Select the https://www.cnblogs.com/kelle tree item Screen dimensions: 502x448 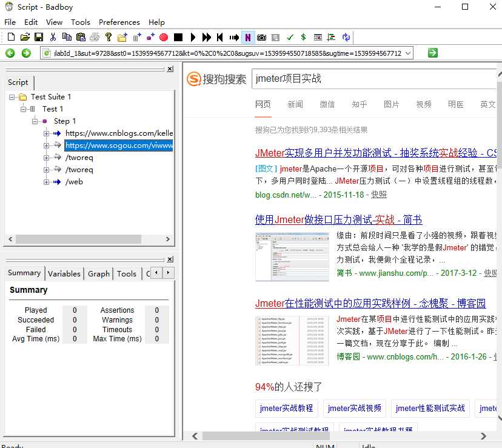coord(119,133)
